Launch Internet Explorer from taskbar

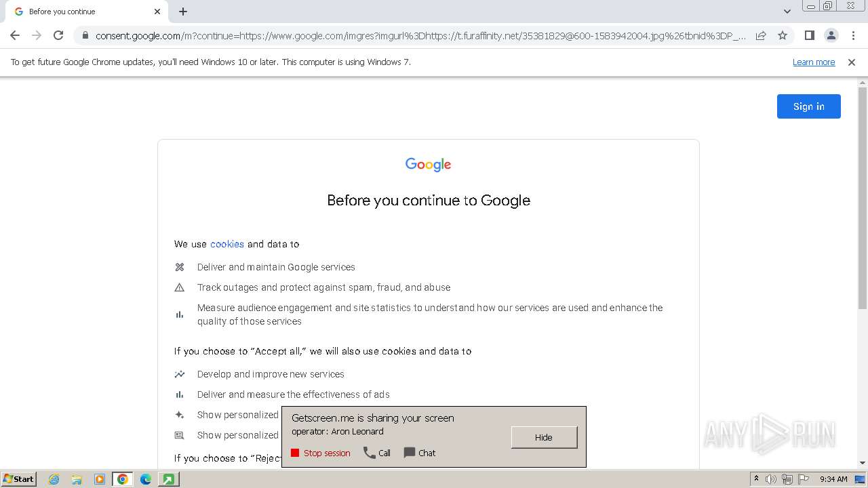pos(54,479)
